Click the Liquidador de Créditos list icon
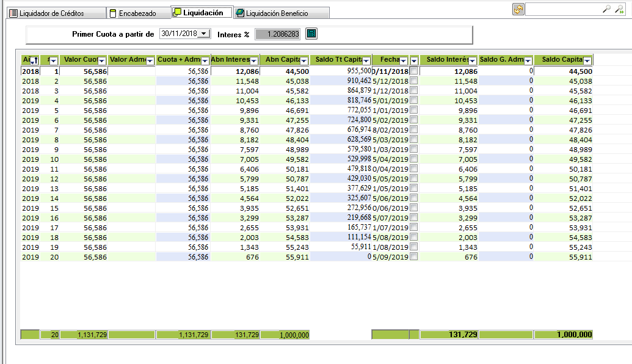The width and height of the screenshot is (632, 364). (13, 13)
